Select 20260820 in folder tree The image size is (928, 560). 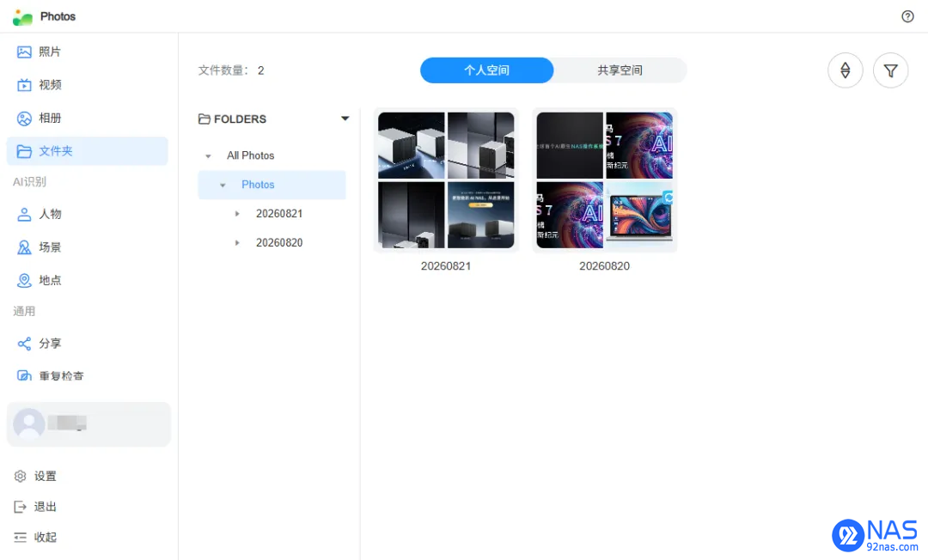click(x=278, y=242)
